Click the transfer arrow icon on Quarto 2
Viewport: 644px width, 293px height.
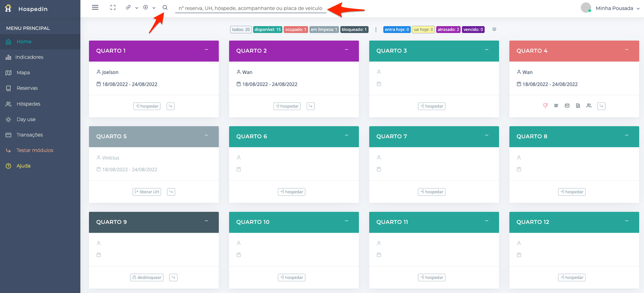pos(311,106)
